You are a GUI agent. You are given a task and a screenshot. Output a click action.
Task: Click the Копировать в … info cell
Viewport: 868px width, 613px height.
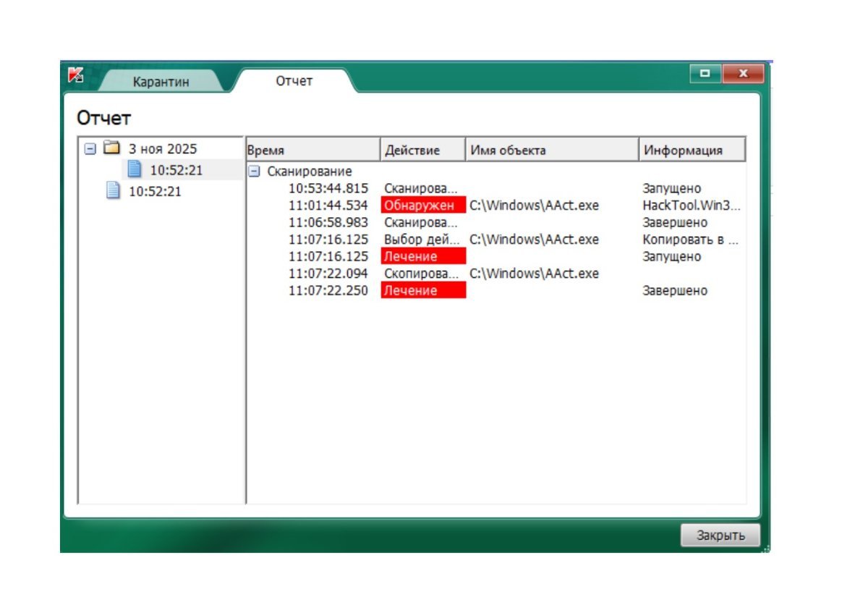(690, 240)
